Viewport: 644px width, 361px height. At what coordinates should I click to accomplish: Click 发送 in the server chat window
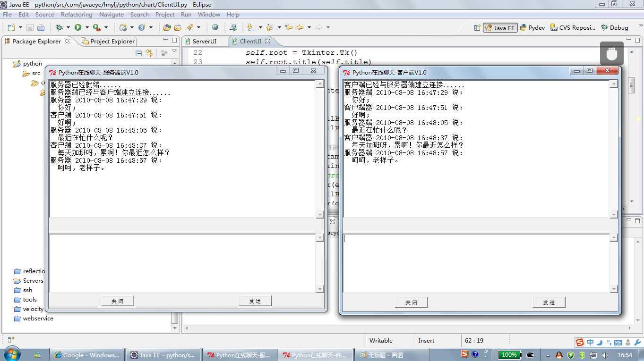tap(255, 301)
